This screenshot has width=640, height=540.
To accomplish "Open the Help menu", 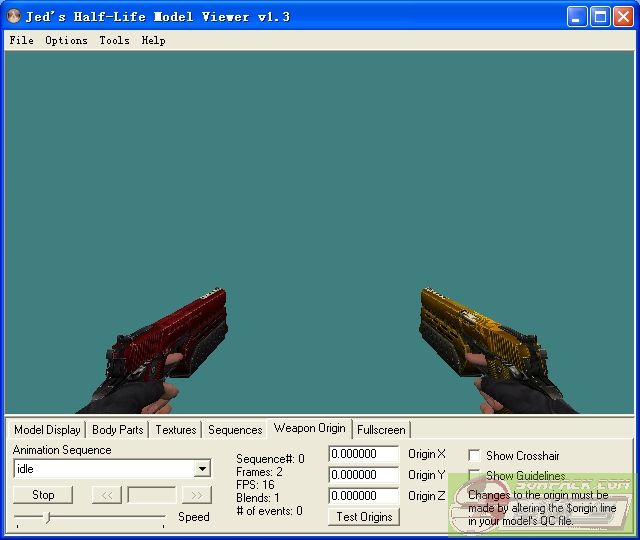I will [x=153, y=41].
